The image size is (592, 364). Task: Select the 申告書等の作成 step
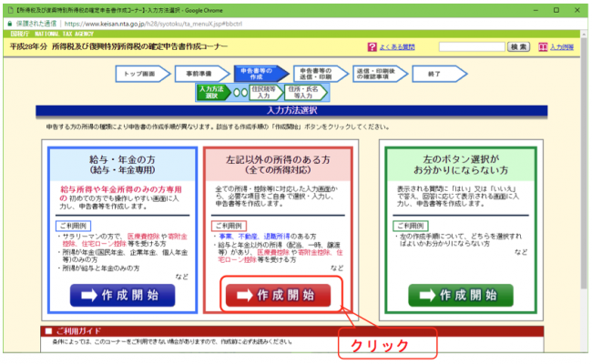click(x=260, y=74)
